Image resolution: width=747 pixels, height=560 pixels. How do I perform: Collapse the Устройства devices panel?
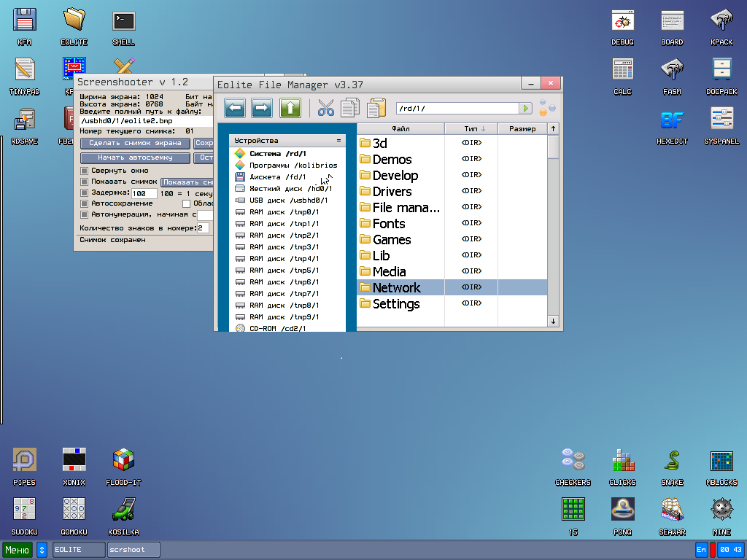338,140
